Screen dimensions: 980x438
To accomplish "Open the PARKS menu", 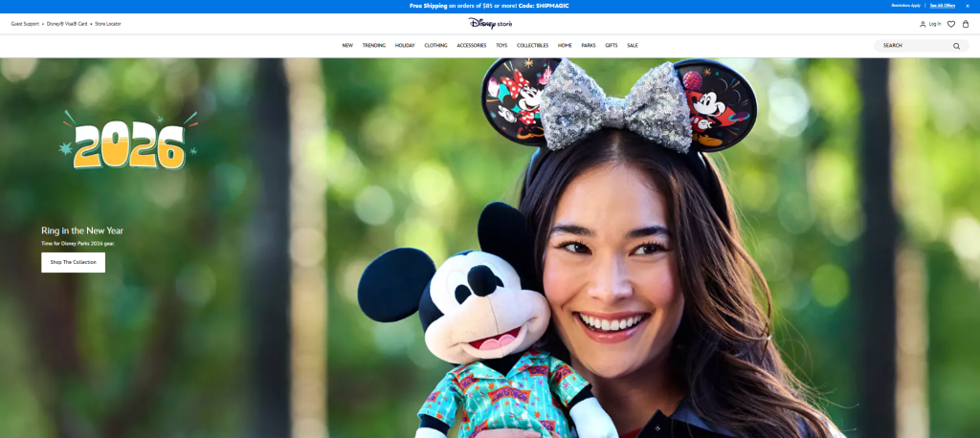I will point(589,46).
